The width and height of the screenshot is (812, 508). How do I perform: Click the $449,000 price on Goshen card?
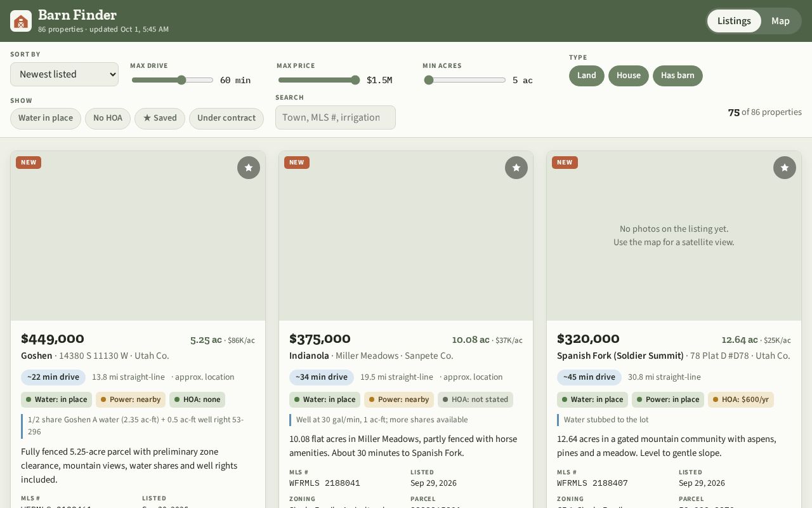[53, 338]
